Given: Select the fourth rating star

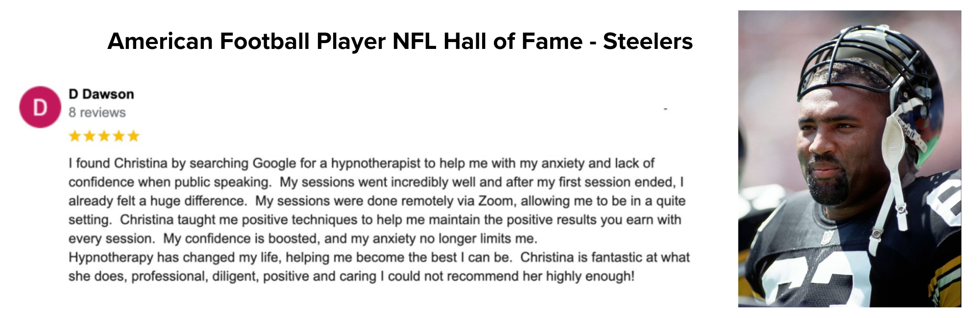Looking at the screenshot, I should tap(119, 136).
